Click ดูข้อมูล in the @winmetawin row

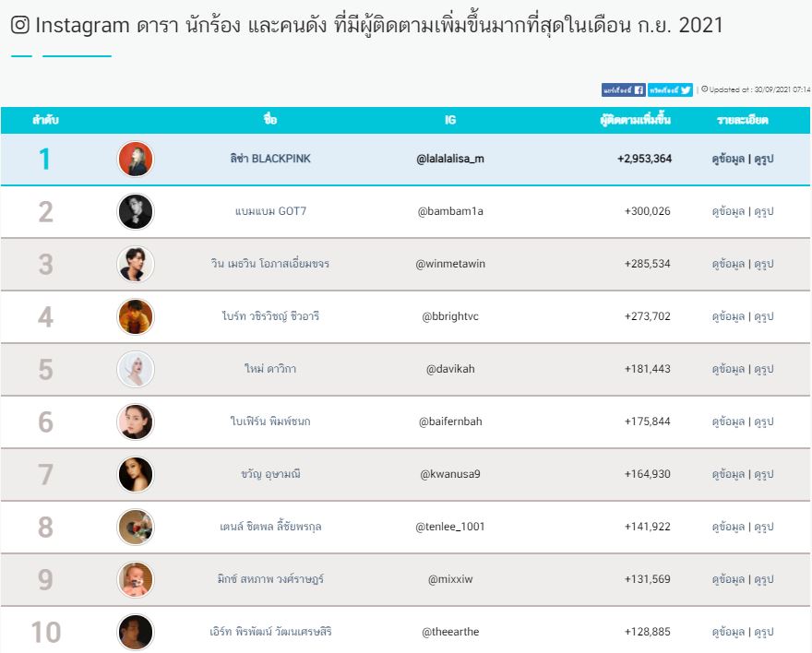tap(728, 264)
